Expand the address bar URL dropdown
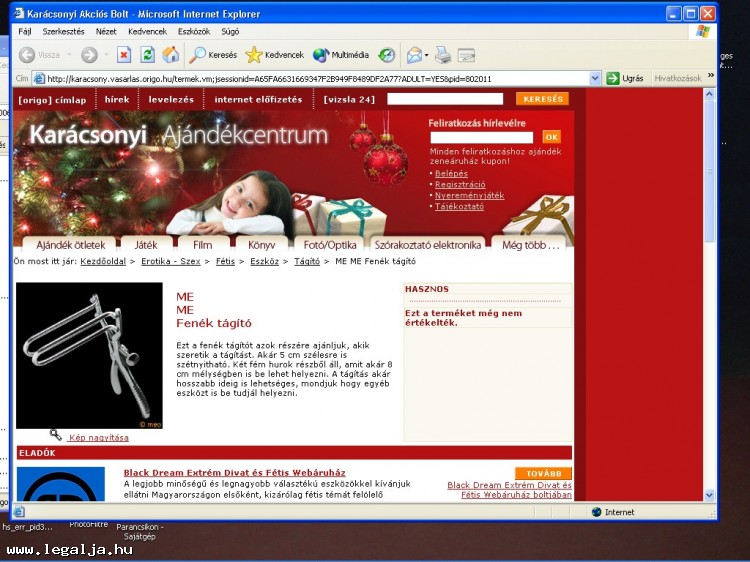The height and width of the screenshot is (562, 750). 595,78
